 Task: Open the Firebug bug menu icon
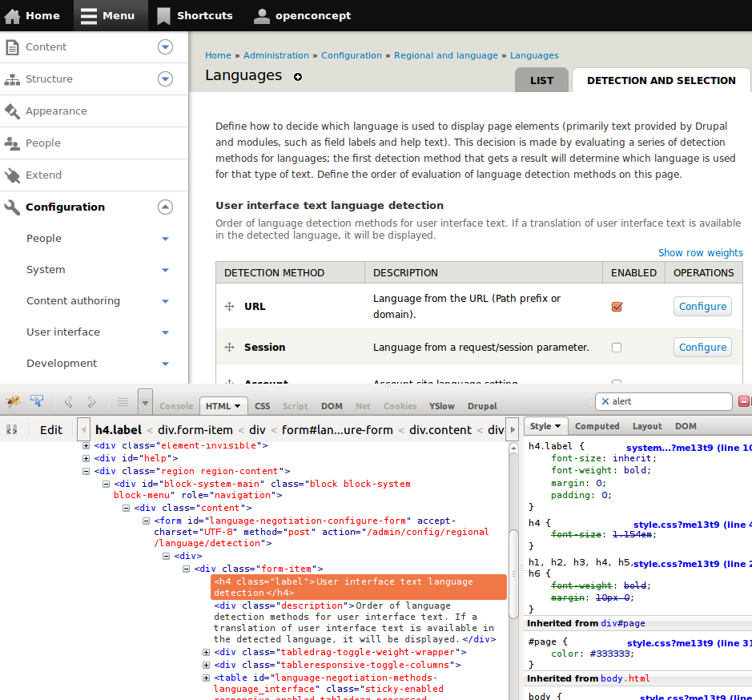pos(13,400)
